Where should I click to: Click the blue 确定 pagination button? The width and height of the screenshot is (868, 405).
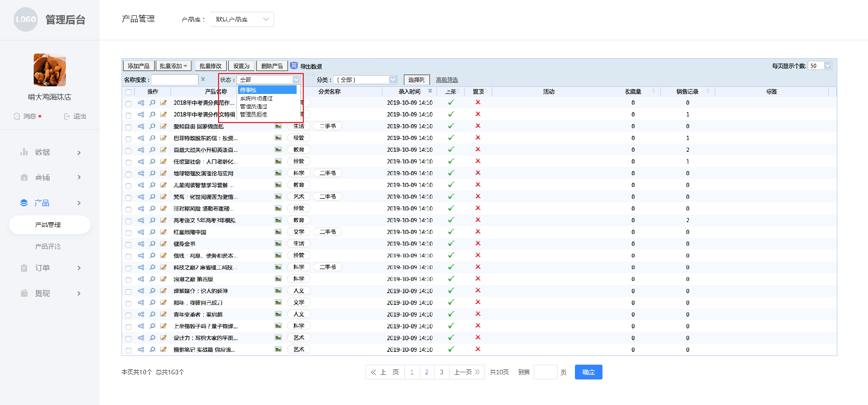click(x=588, y=372)
